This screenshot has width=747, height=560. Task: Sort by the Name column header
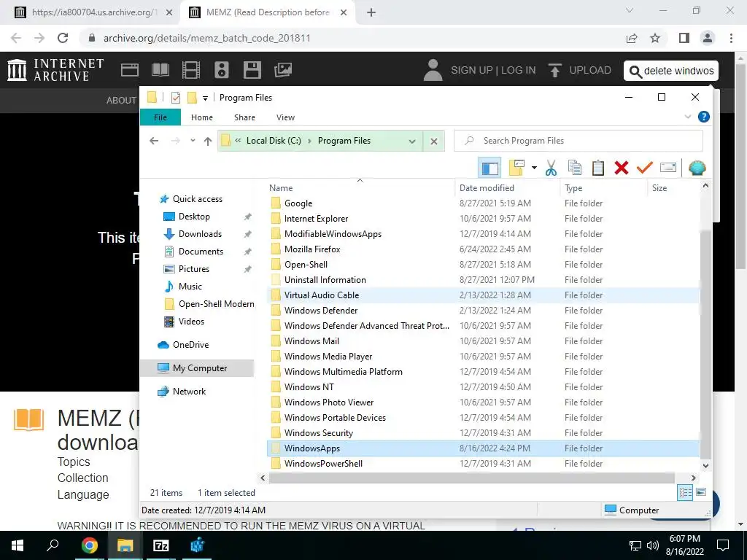coord(360,188)
